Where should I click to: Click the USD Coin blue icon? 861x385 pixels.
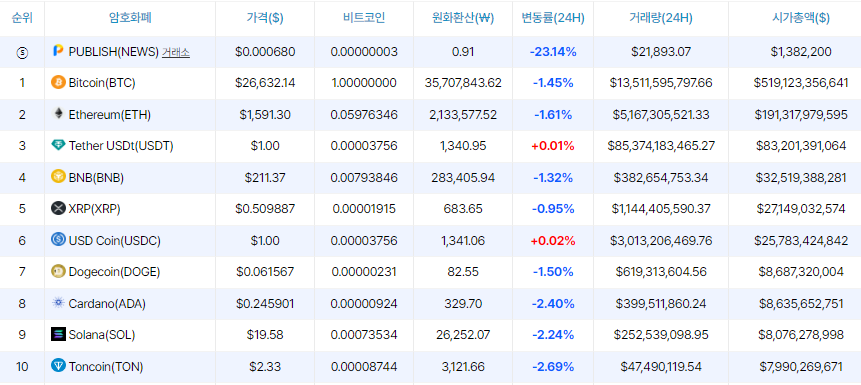(58, 240)
